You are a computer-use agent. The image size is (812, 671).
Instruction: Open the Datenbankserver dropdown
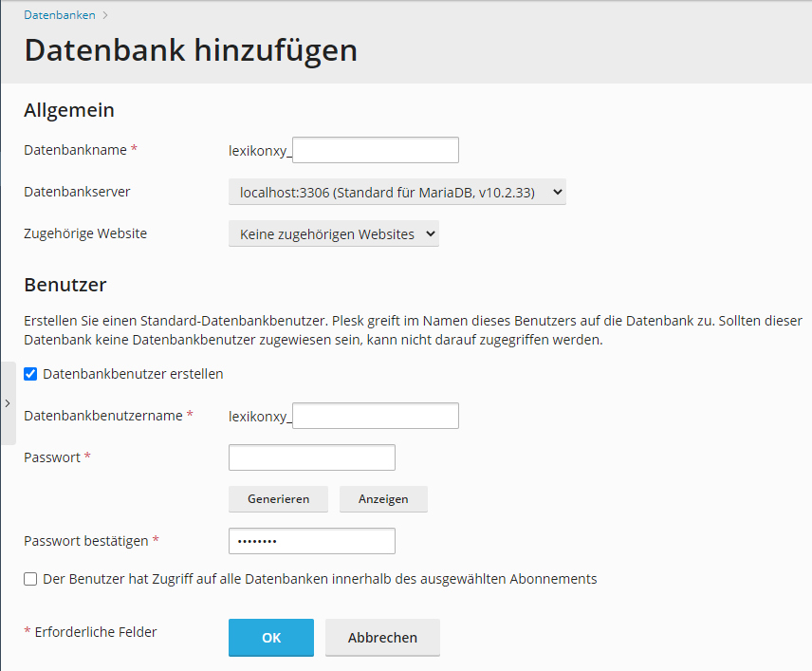[397, 192]
